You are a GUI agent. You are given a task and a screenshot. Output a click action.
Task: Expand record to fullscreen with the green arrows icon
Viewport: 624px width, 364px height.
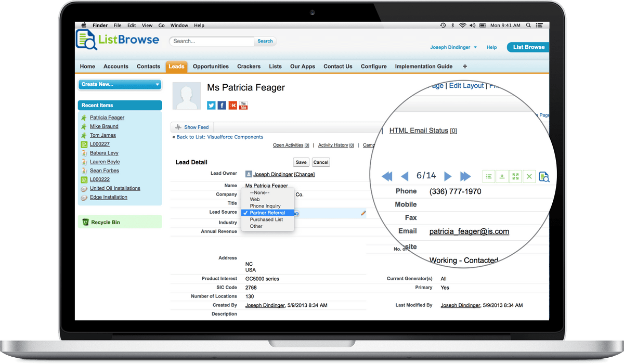coord(515,176)
